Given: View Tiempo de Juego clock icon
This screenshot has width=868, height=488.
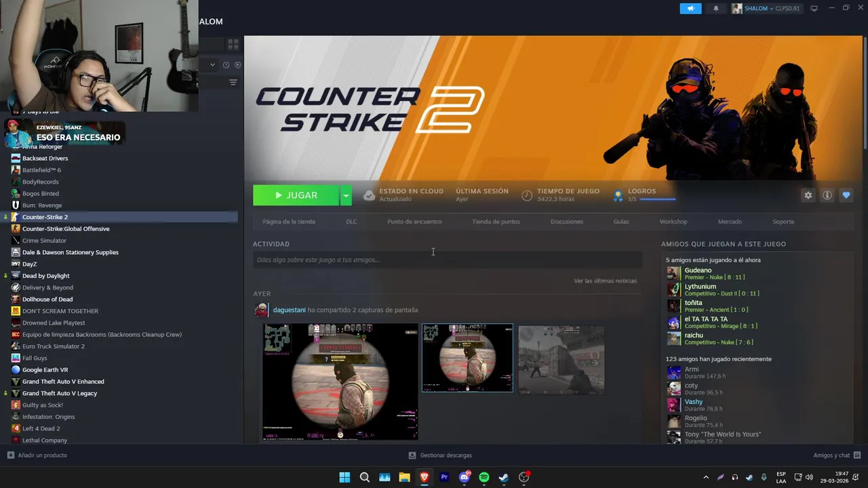Looking at the screenshot, I should [527, 195].
